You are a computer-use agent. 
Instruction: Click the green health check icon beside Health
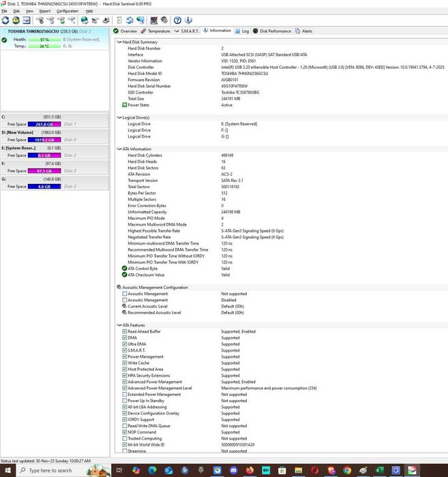click(x=4, y=40)
